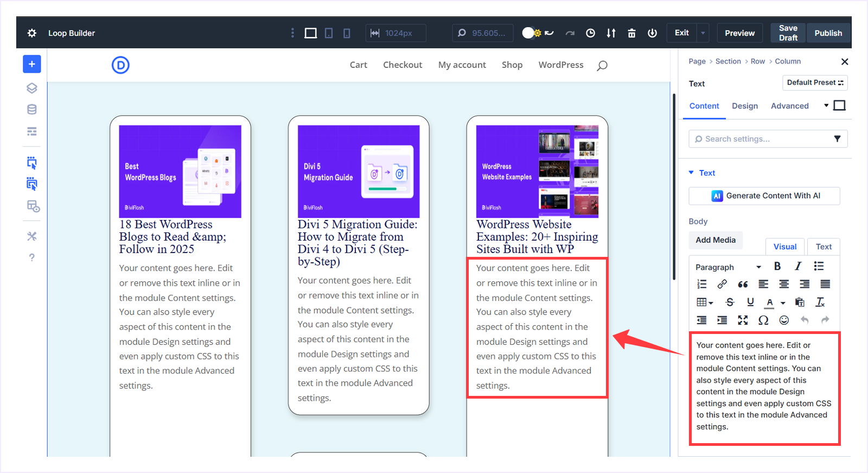Viewport: 868px width, 473px height.
Task: Switch to Design tab
Action: pyautogui.click(x=745, y=106)
